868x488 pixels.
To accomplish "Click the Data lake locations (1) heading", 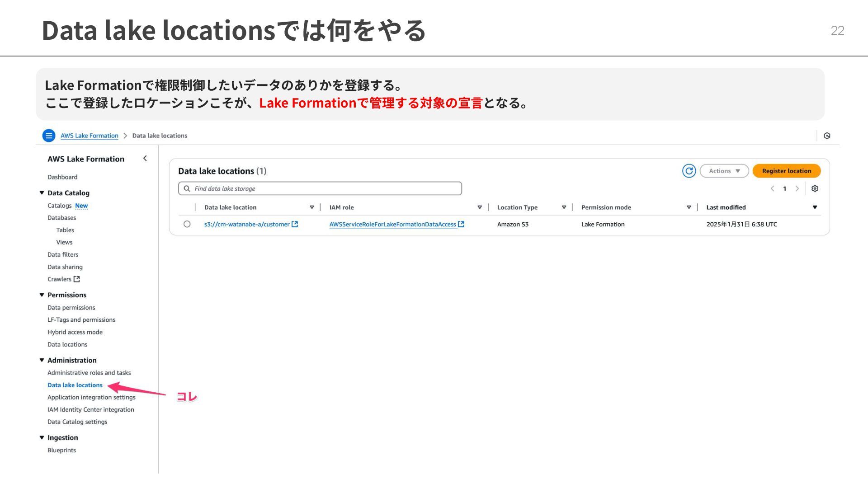I will (222, 171).
